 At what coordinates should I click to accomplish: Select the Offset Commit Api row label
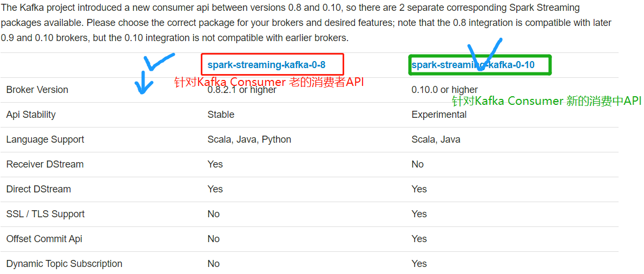tap(44, 239)
